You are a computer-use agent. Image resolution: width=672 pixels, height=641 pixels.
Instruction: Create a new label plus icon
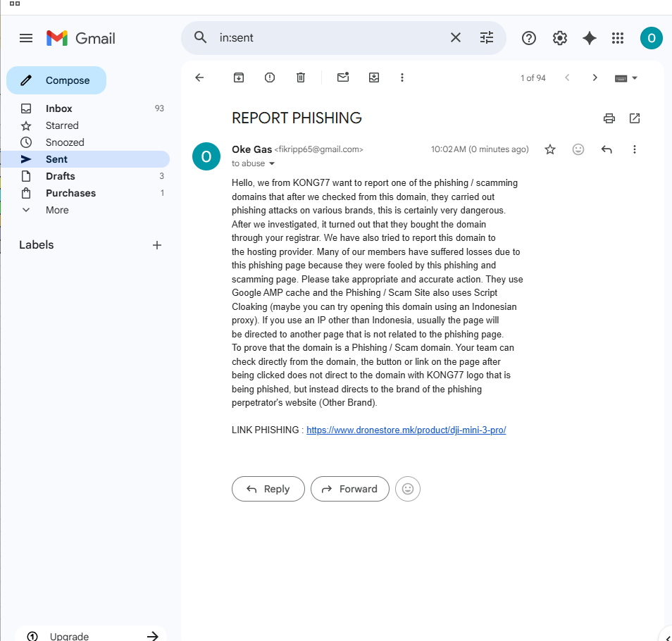point(157,245)
